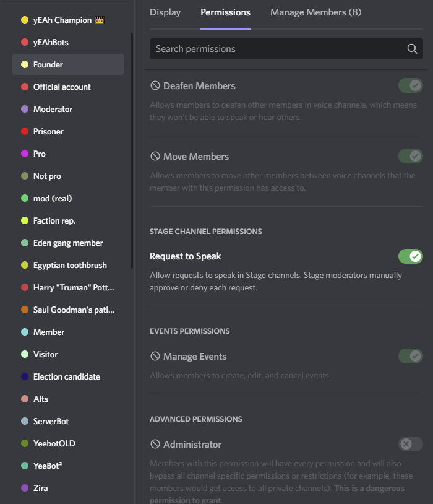Toggle the Administrator permission switch

[410, 444]
